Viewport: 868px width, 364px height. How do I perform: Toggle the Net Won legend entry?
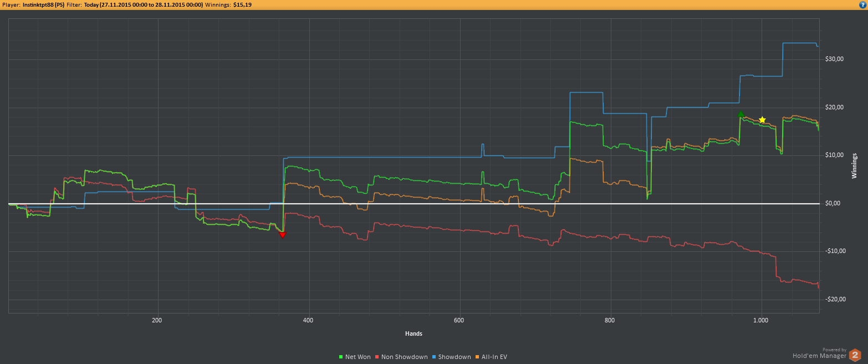(x=355, y=357)
